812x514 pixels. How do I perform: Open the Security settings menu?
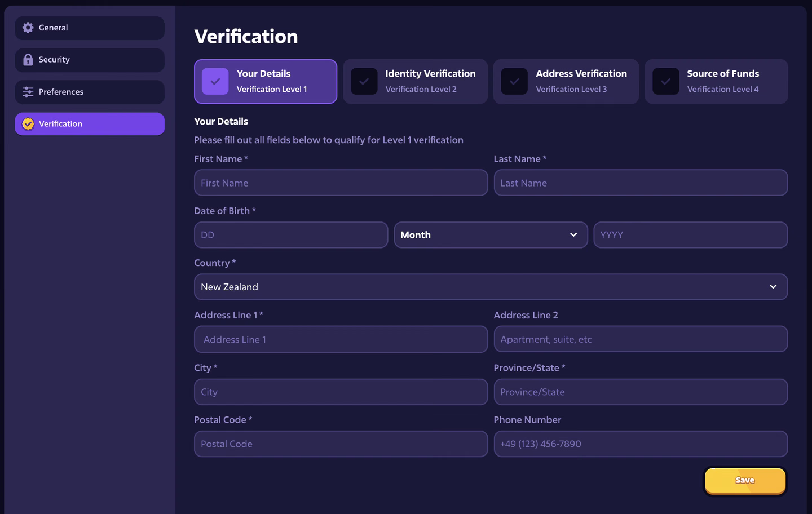tap(90, 60)
